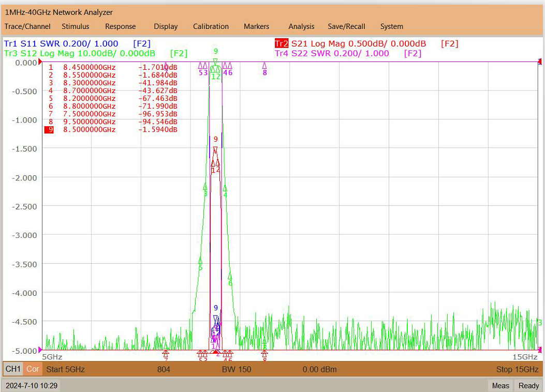This screenshot has height=392, width=545.
Task: Open the Display menu
Action: click(166, 26)
